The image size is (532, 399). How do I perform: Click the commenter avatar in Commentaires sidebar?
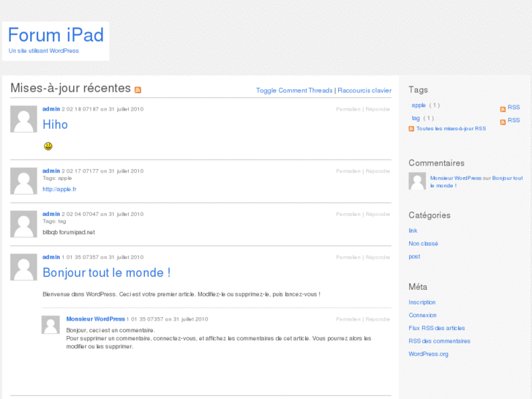[x=417, y=181]
